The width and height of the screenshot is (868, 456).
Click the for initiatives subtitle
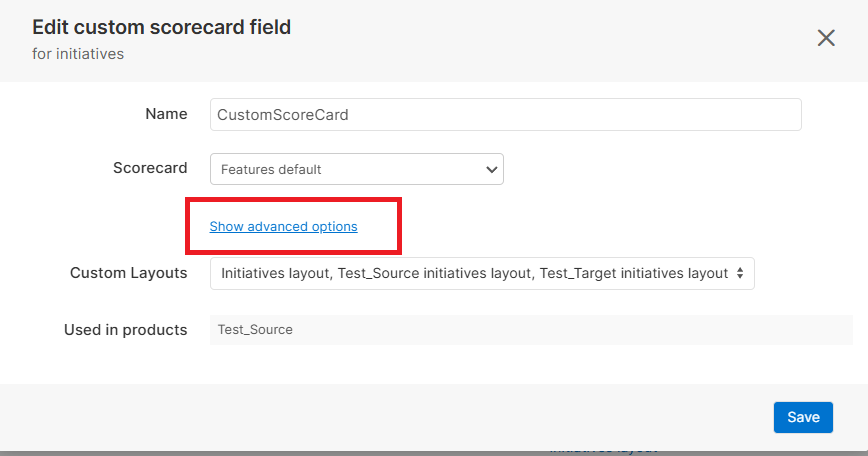click(78, 54)
